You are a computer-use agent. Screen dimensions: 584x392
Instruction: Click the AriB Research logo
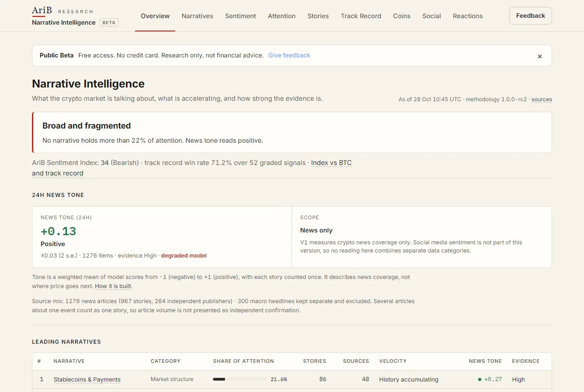coord(63,11)
